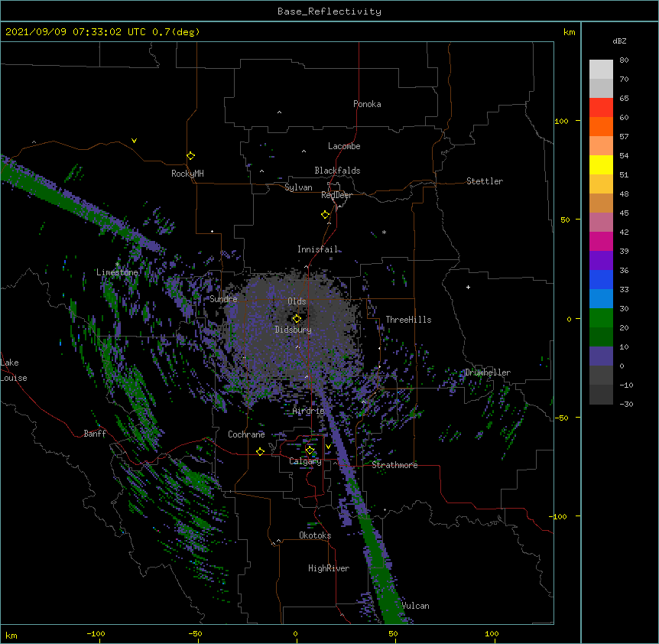659x644 pixels.
Task: Click the yellow diamond marker below Cochrane
Action: 260,452
